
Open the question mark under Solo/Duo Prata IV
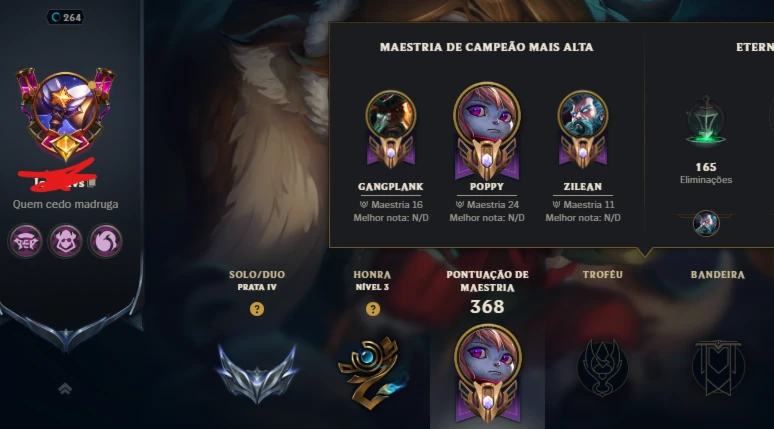coord(257,309)
